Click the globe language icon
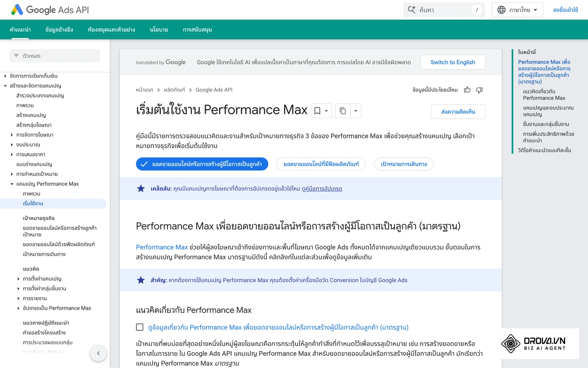The height and width of the screenshot is (368, 588). [501, 10]
